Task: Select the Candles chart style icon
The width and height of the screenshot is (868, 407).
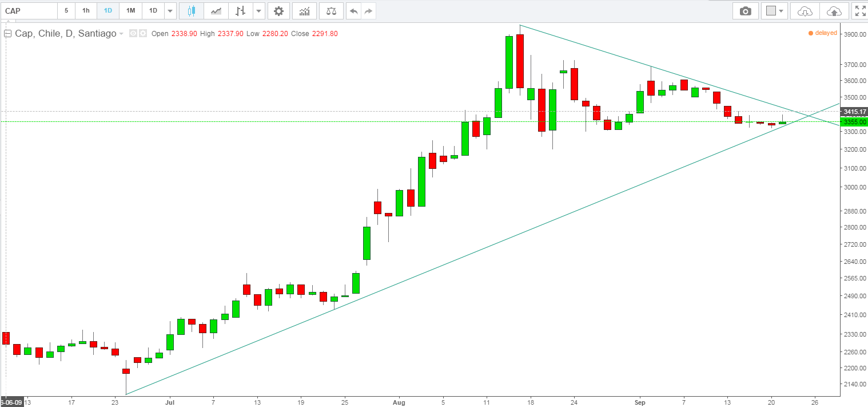Action: 192,11
